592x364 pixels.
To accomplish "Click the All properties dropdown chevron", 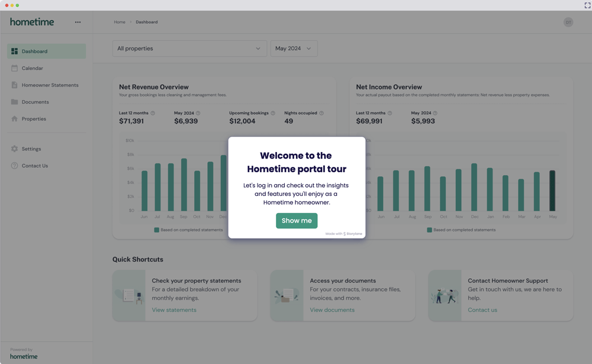I will 258,49.
